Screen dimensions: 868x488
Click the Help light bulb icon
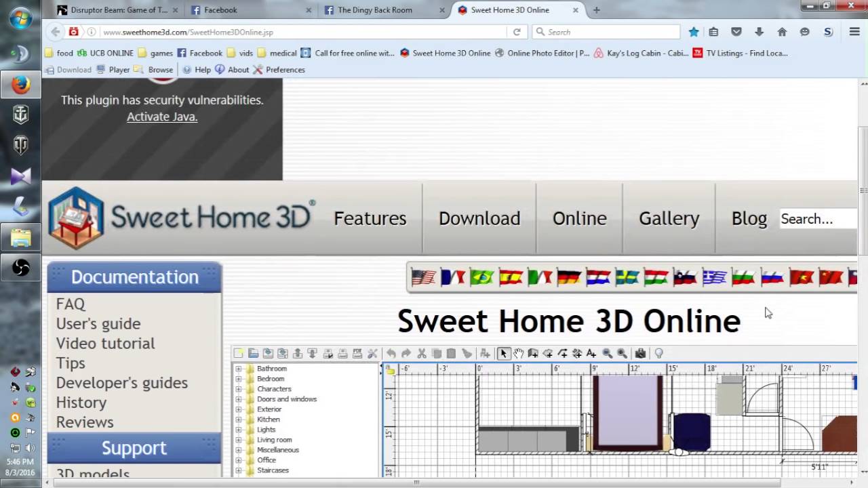click(658, 353)
